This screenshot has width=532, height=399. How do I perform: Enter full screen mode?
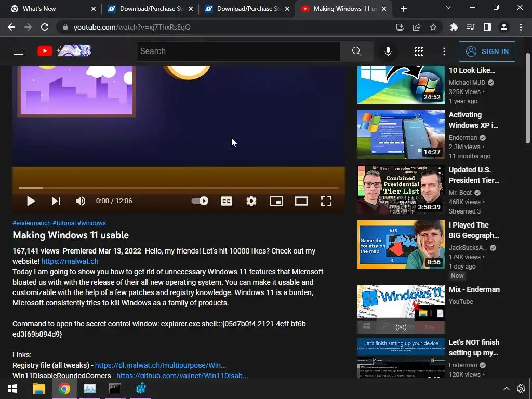click(x=326, y=201)
